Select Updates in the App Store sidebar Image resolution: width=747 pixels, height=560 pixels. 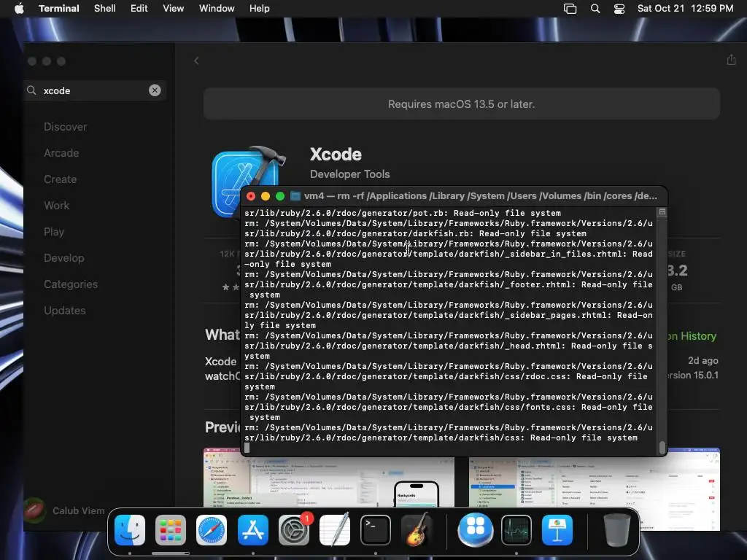pos(65,311)
